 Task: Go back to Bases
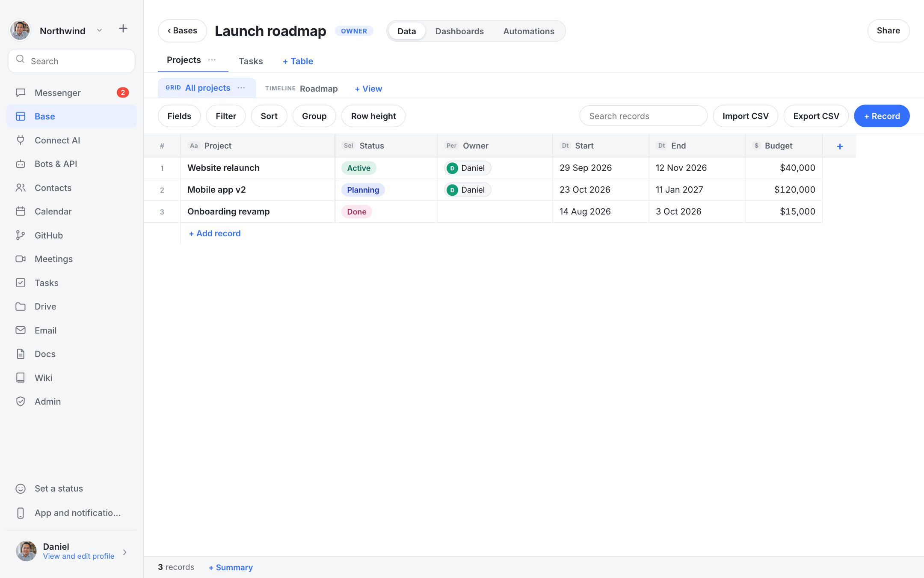(x=182, y=31)
